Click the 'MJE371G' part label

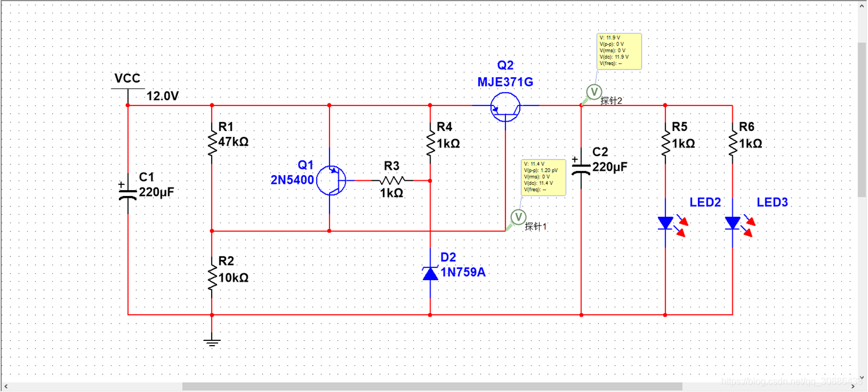505,82
